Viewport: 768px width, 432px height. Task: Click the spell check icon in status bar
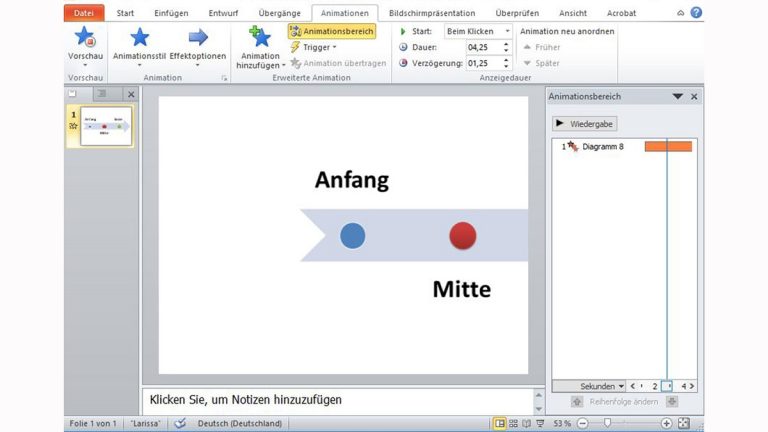tap(180, 424)
